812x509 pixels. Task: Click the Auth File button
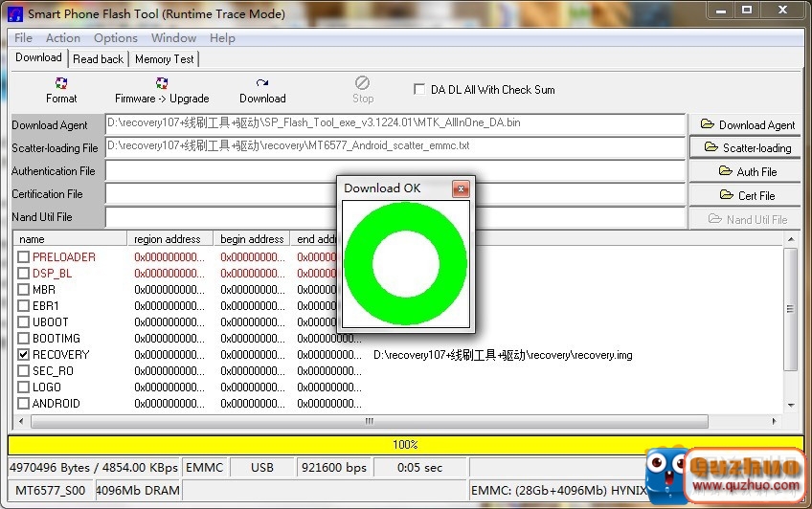[745, 171]
